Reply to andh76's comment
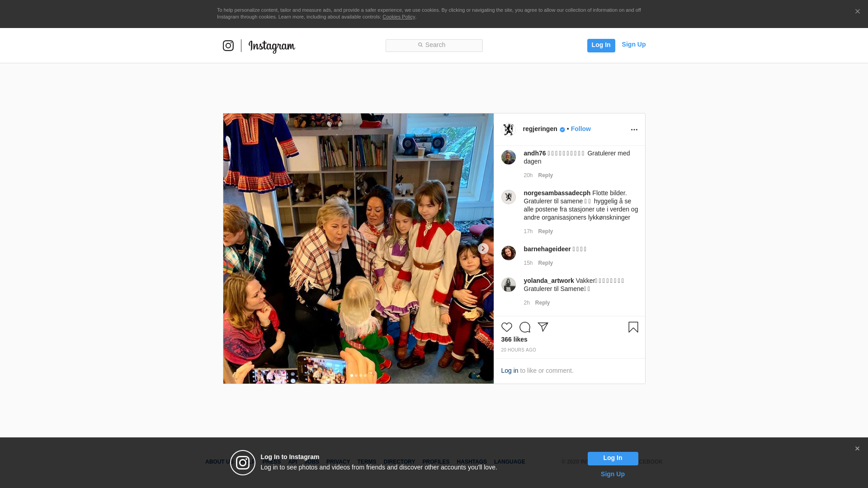 point(545,175)
